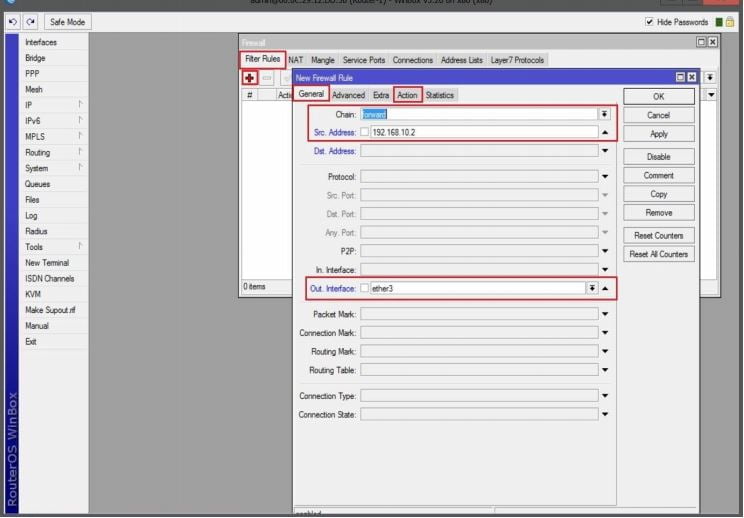Collapse the Src. Address field with up arrow
This screenshot has width=744, height=518.
pyautogui.click(x=605, y=132)
